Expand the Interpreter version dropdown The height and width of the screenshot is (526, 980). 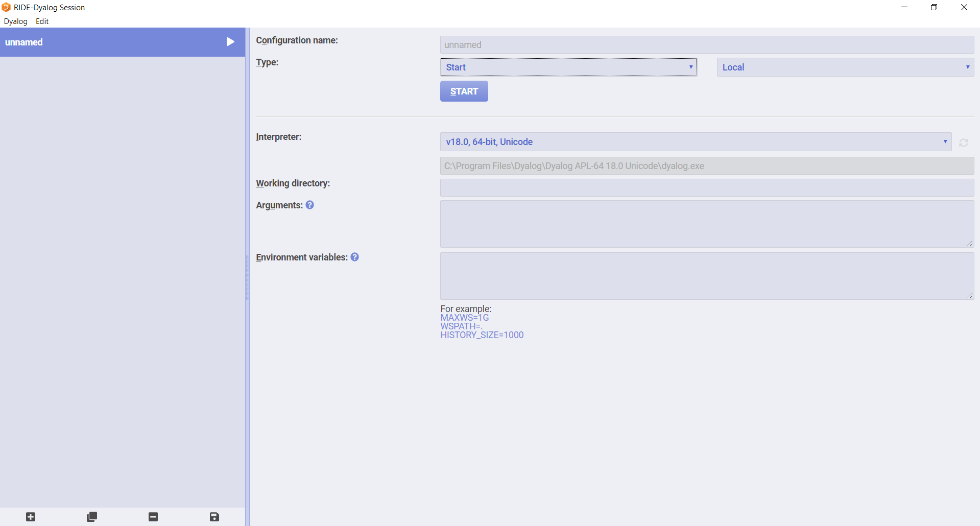(x=696, y=141)
